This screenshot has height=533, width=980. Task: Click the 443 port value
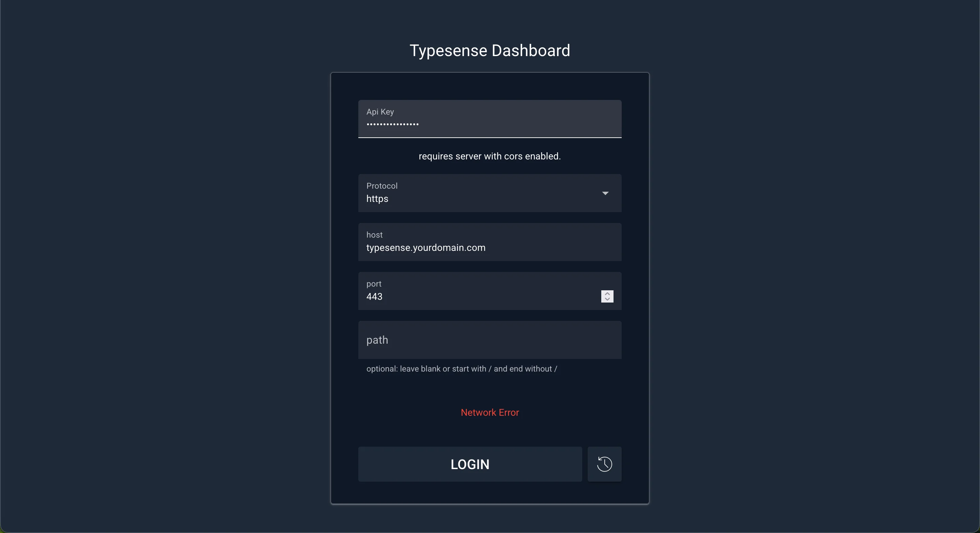(374, 296)
